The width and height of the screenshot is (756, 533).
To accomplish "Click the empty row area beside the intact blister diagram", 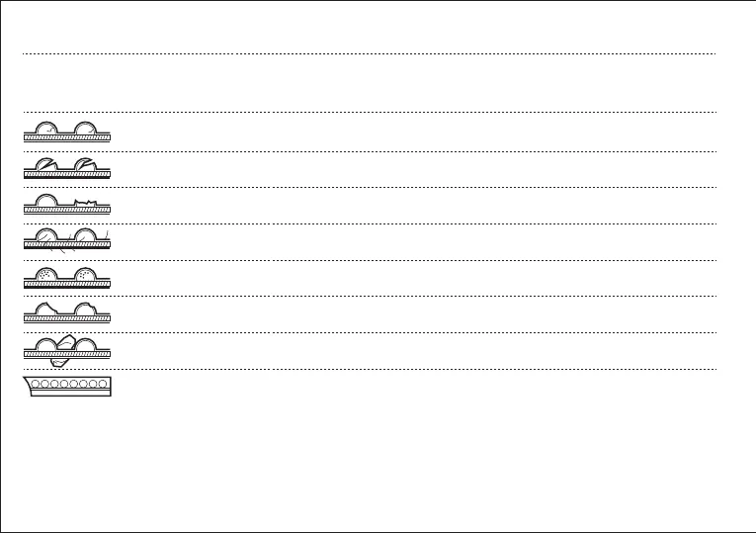I will point(415,133).
